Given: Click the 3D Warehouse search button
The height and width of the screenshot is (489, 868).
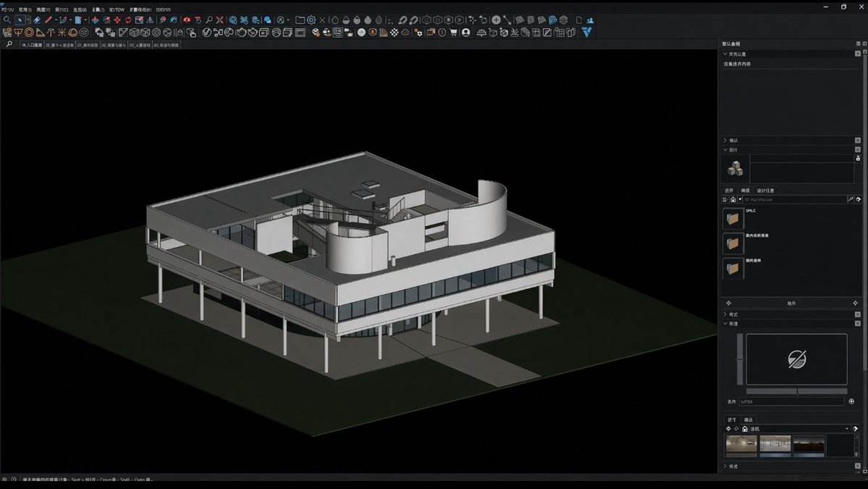Looking at the screenshot, I should (x=851, y=199).
